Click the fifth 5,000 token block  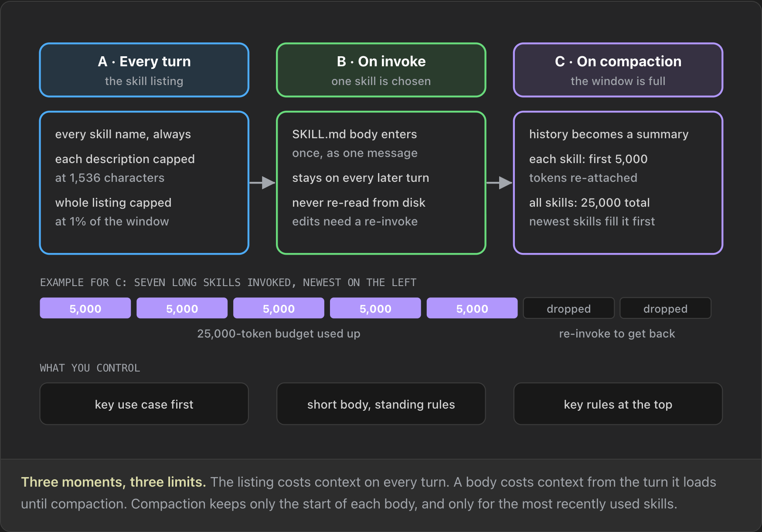[x=472, y=308]
